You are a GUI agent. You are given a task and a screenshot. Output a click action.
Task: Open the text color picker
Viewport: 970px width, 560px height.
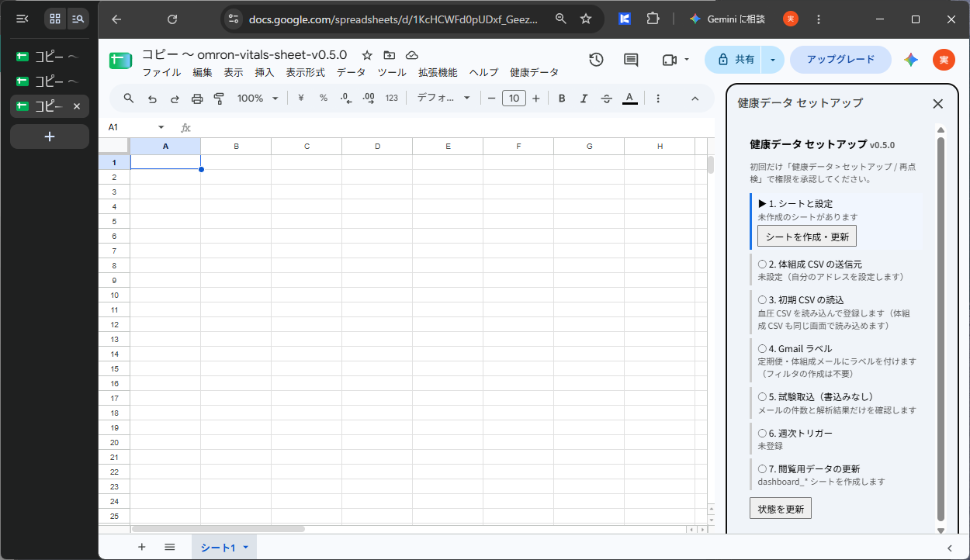point(630,99)
